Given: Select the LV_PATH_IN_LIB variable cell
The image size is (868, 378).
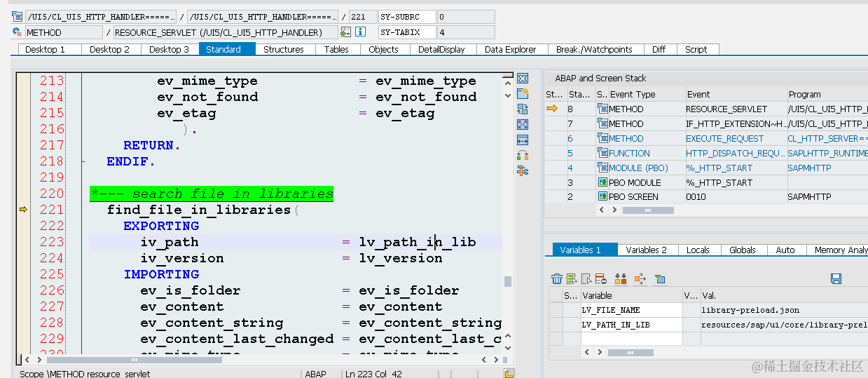Looking at the screenshot, I should click(631, 325).
